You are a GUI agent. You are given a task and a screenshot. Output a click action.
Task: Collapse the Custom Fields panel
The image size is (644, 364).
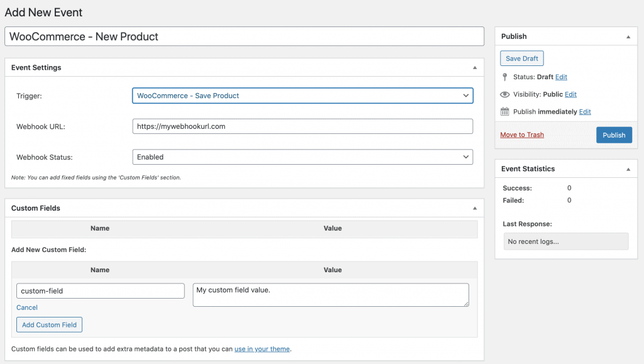pyautogui.click(x=475, y=209)
